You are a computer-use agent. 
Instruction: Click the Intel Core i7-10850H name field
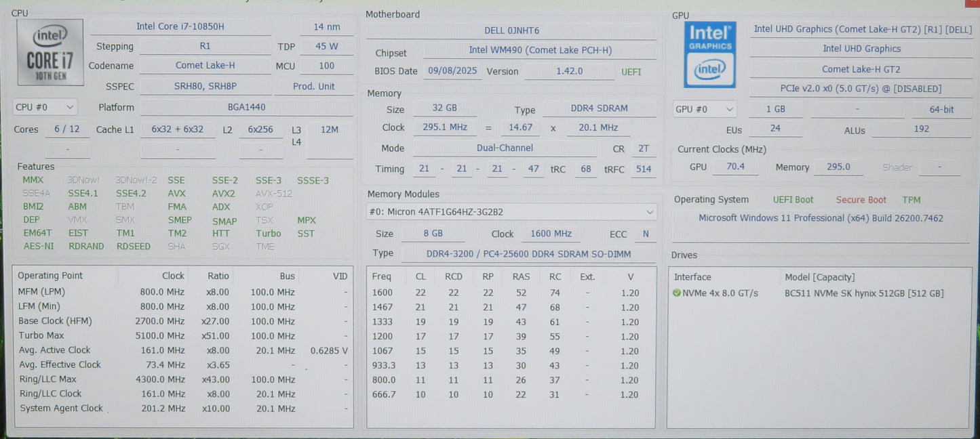pyautogui.click(x=180, y=26)
